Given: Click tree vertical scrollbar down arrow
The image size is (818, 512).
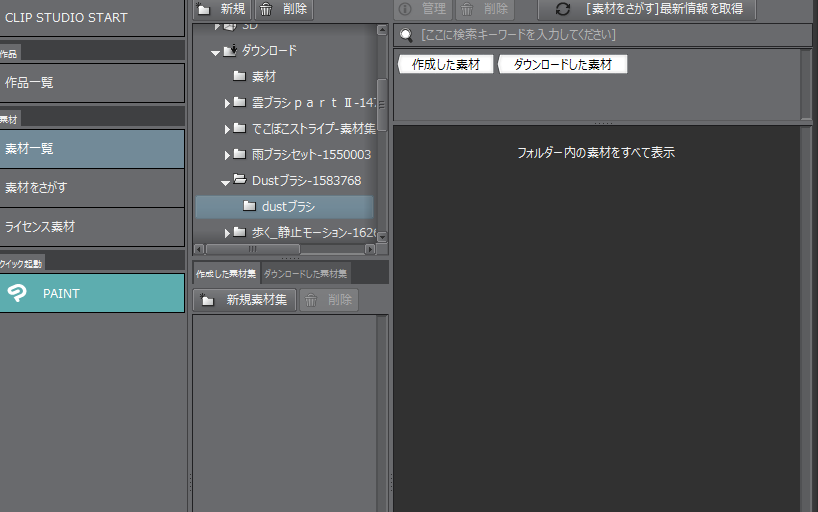Looking at the screenshot, I should 382,237.
